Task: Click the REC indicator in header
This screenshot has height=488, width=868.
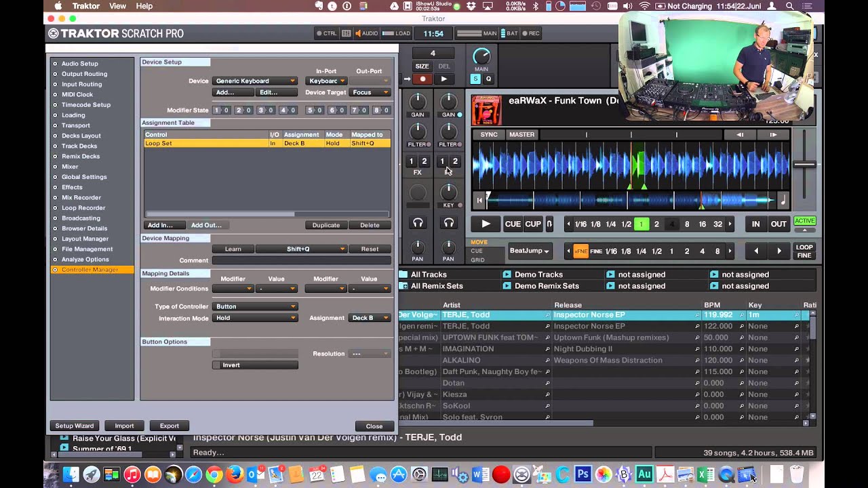Action: 530,33
